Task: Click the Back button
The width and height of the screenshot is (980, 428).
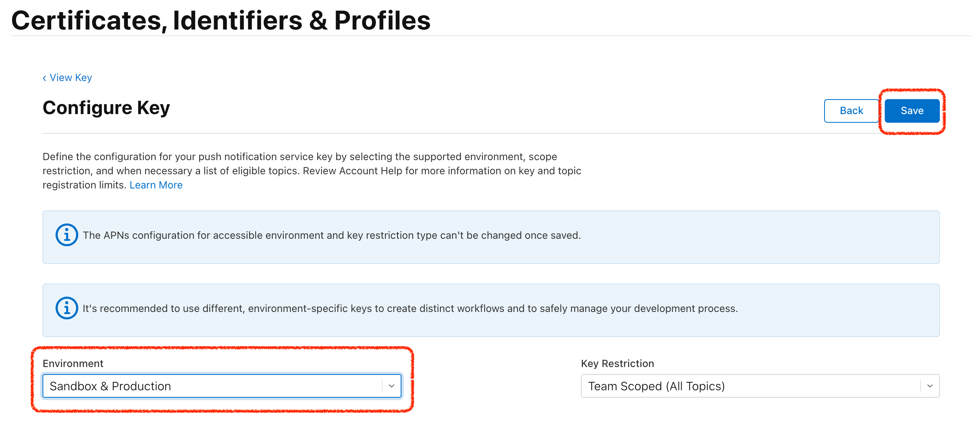Action: [x=851, y=111]
